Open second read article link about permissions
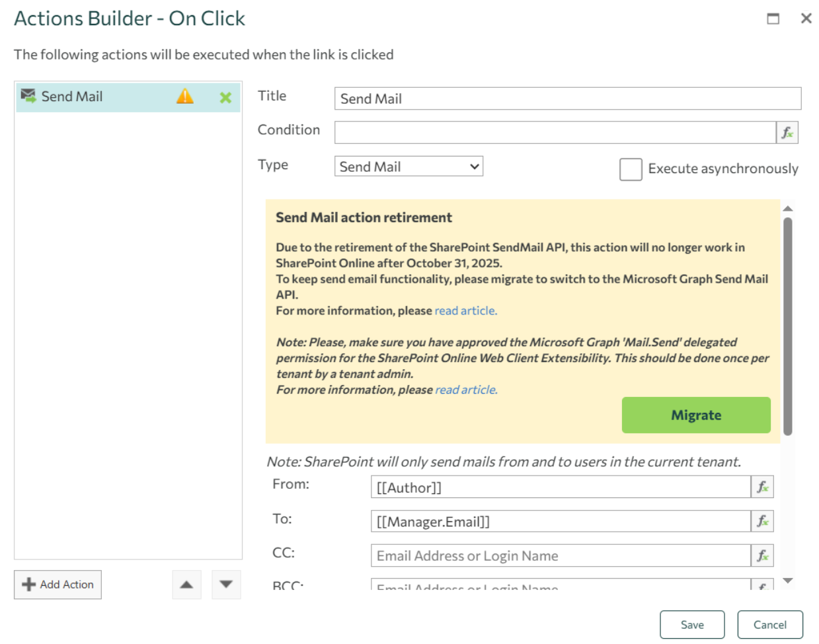The width and height of the screenshot is (819, 644). (x=466, y=390)
